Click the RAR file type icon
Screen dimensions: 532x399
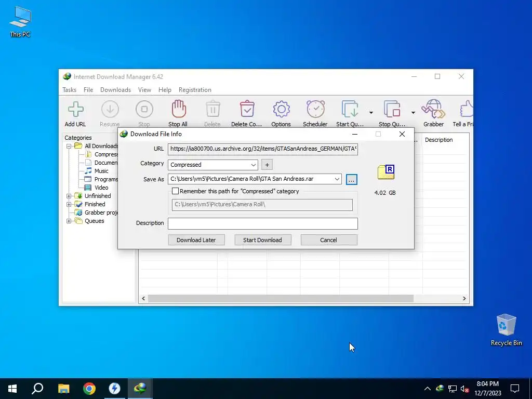pyautogui.click(x=386, y=172)
